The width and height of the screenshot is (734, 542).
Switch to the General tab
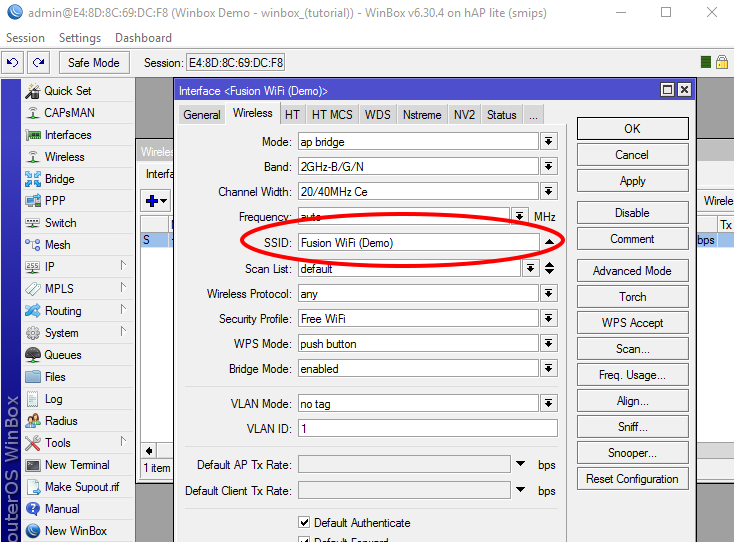click(x=202, y=115)
